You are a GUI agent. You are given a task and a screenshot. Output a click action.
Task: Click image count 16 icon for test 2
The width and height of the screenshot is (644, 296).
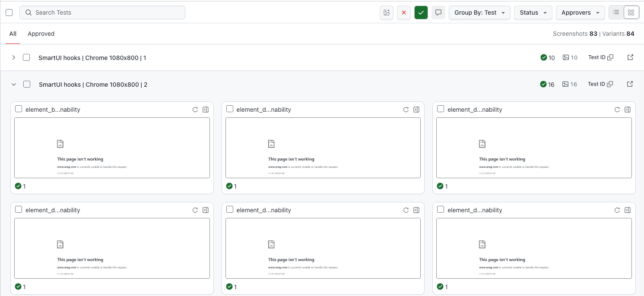tap(565, 84)
